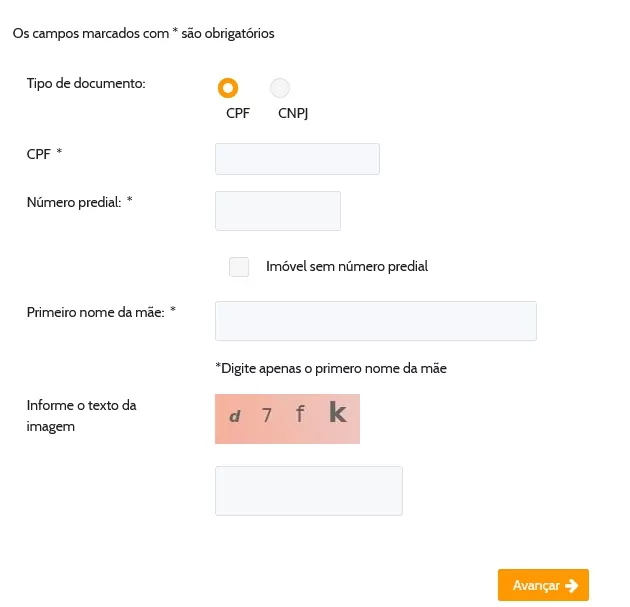Click the arrow icon on the Avançar button
The height and width of the screenshot is (607, 630).
tap(571, 586)
